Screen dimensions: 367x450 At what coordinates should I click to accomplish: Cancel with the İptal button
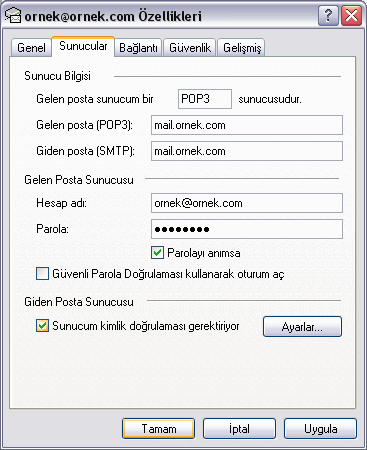tap(239, 429)
